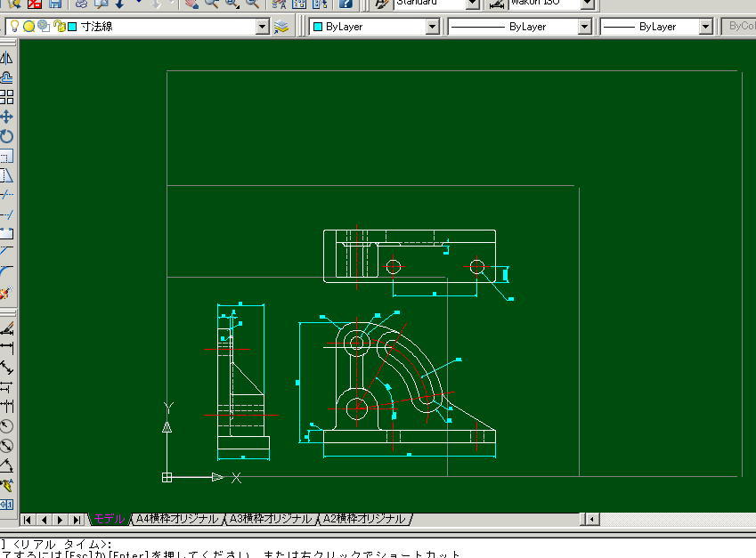Open the 寸法線 layer dropdown
This screenshot has width=756, height=558.
[x=262, y=27]
